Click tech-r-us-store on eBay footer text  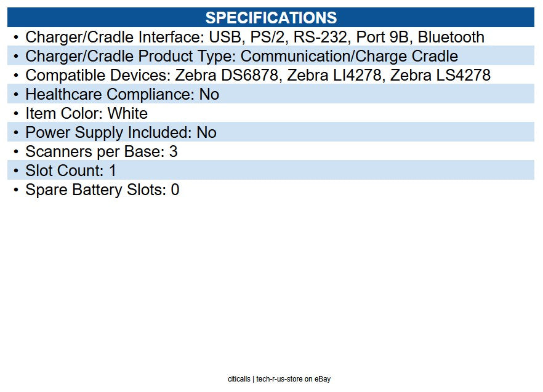(x=294, y=379)
